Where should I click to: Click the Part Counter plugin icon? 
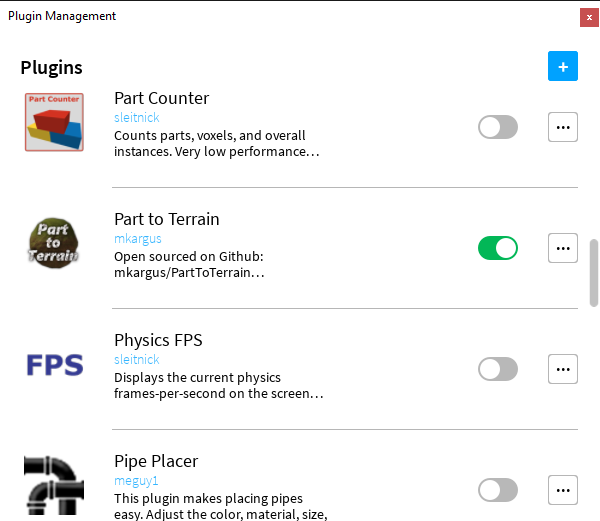click(54, 122)
